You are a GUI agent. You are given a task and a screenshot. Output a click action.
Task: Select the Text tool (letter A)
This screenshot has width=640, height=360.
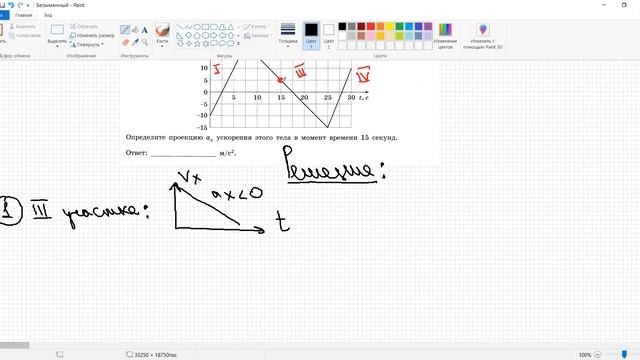[144, 30]
